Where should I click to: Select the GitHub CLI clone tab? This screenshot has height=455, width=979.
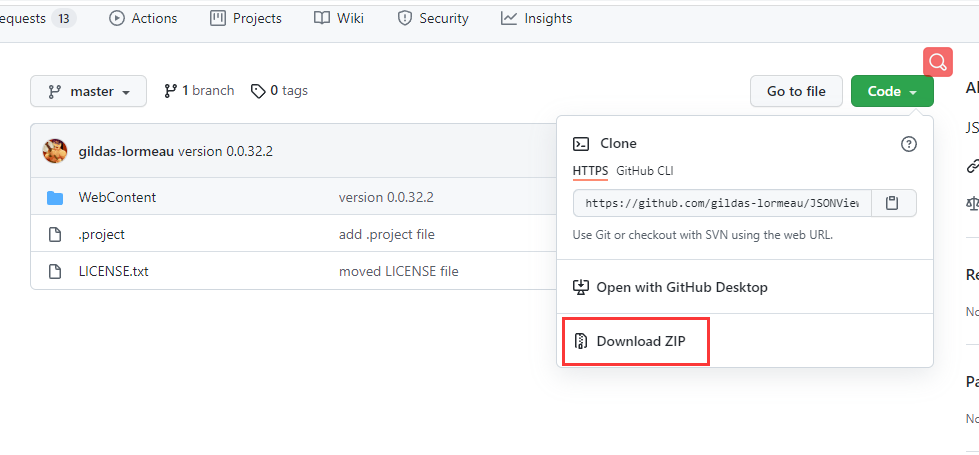click(x=645, y=171)
